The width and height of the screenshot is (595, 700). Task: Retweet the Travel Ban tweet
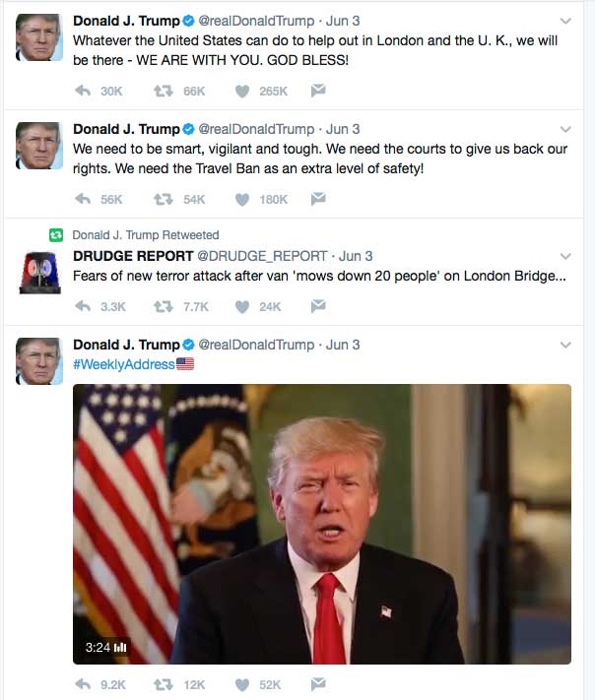tap(164, 199)
